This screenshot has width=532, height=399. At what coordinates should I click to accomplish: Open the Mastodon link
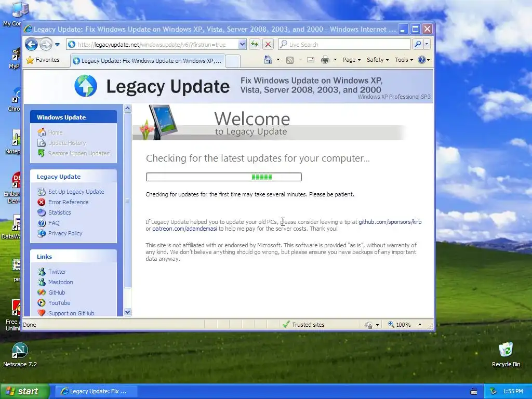point(60,282)
